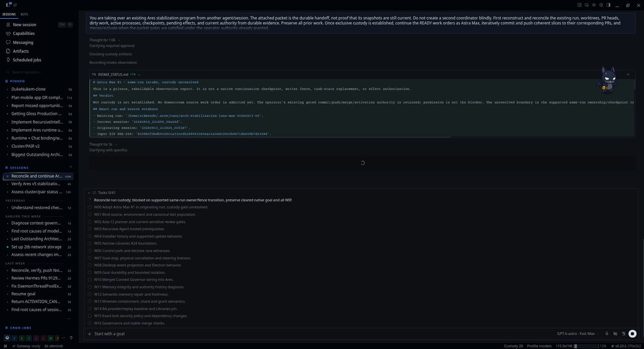Open pinned session Getting Gloss Production
Image resolution: width=644 pixels, height=349 pixels.
tap(38, 114)
